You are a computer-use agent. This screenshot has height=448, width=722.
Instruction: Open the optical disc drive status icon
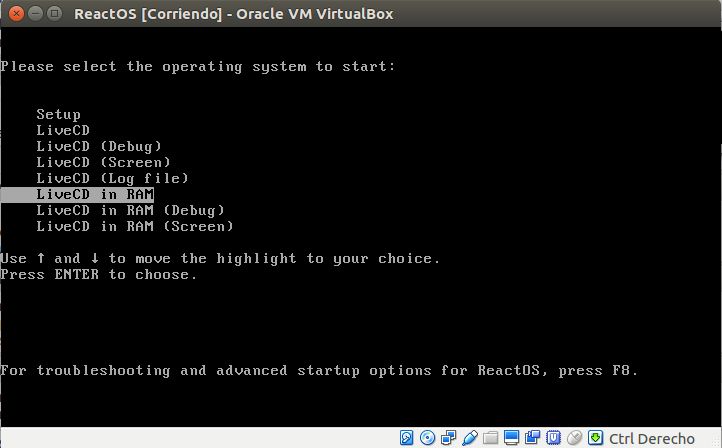click(427, 438)
